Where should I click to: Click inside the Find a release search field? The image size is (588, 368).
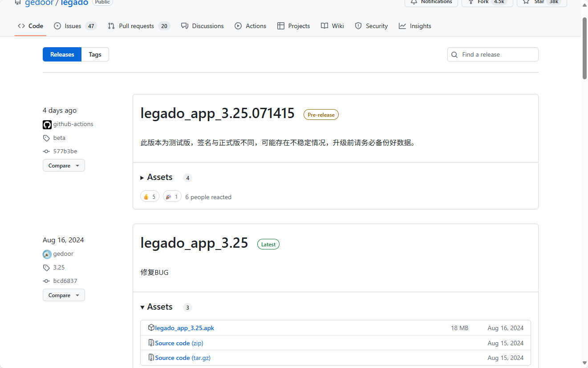click(x=493, y=54)
